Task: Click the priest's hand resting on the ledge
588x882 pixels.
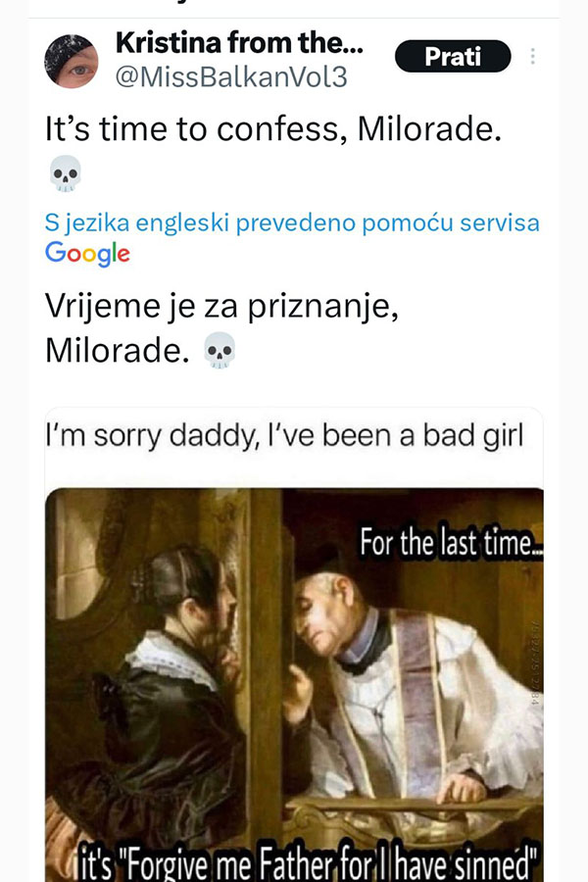Action: tap(462, 788)
